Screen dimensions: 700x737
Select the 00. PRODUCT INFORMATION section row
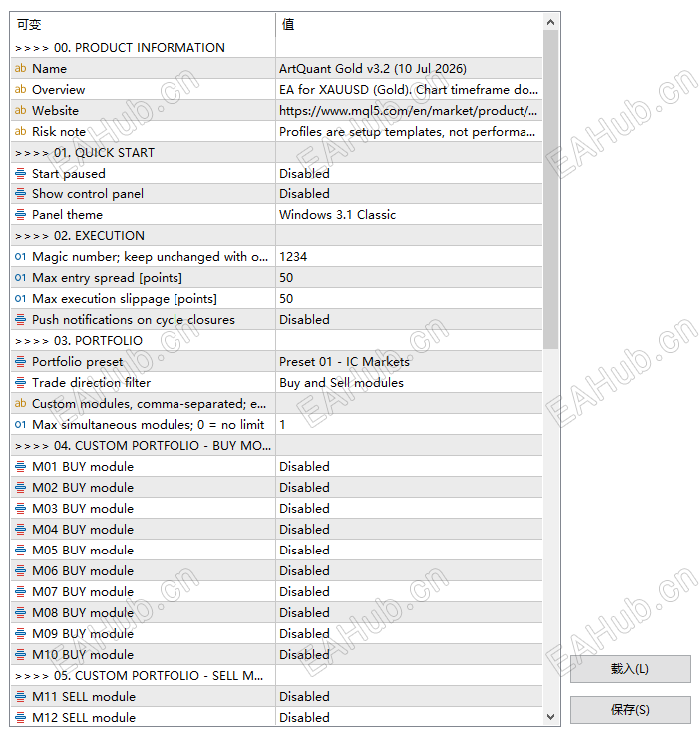[x=276, y=47]
